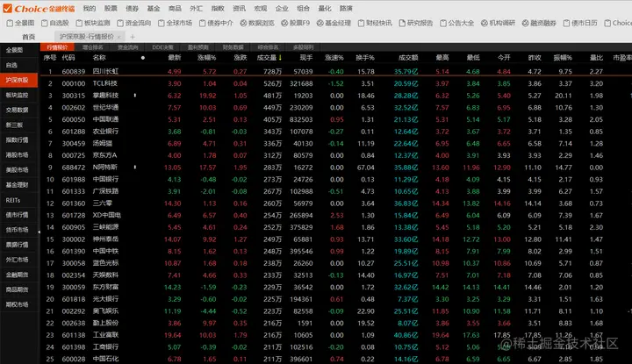The height and width of the screenshot is (364, 632).
Task: Sort by the 涨速% column header
Action: (334, 58)
